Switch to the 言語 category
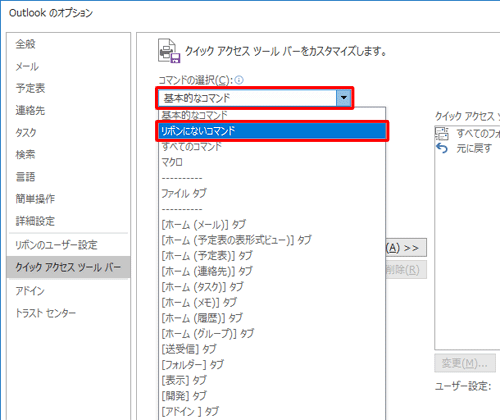 coord(68,177)
